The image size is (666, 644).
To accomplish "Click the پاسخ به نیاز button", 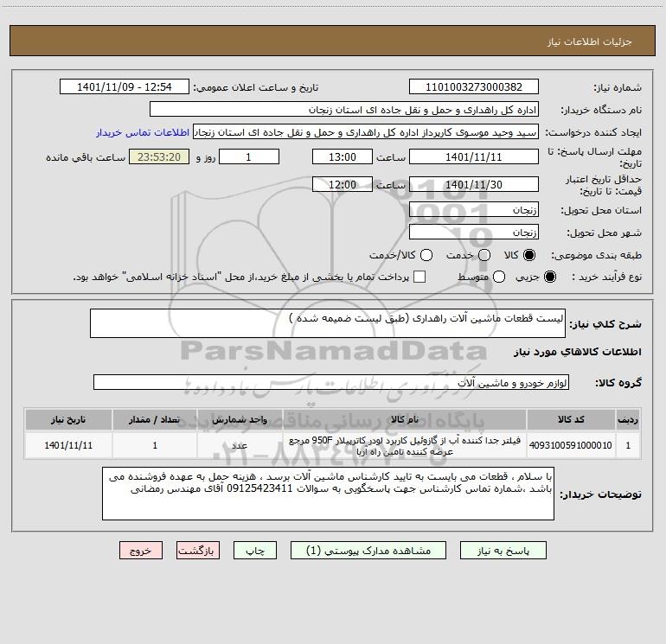I will [503, 551].
